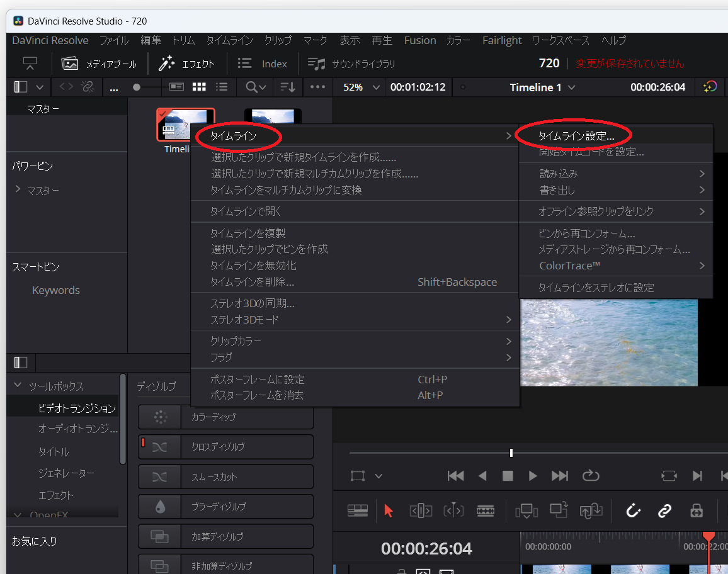Screen dimensions: 728x574
Task: Select the Timeline 1 thumbnail in media pool
Action: pyautogui.click(x=186, y=125)
